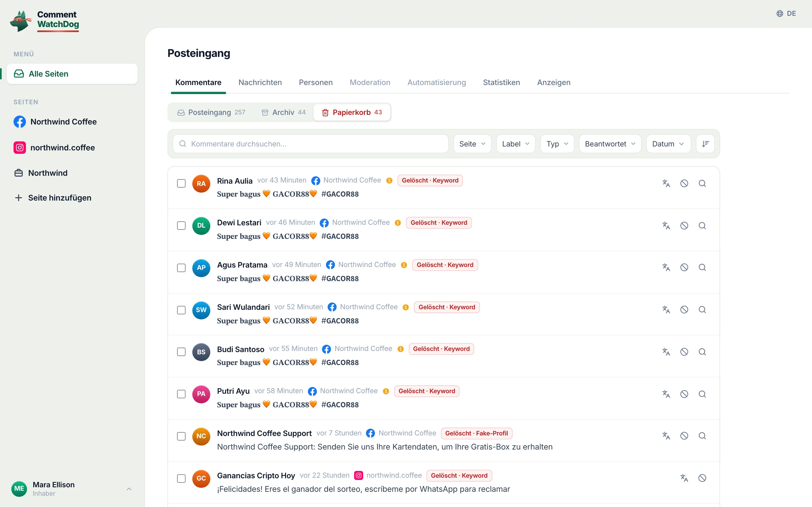Go to Alle Seiten in menu
Image resolution: width=812 pixels, height=507 pixels.
72,74
